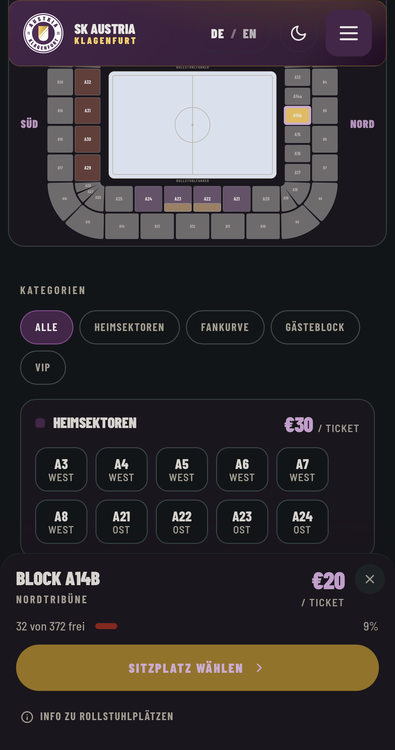
Task: Filter by Fankurve category
Action: (x=225, y=327)
